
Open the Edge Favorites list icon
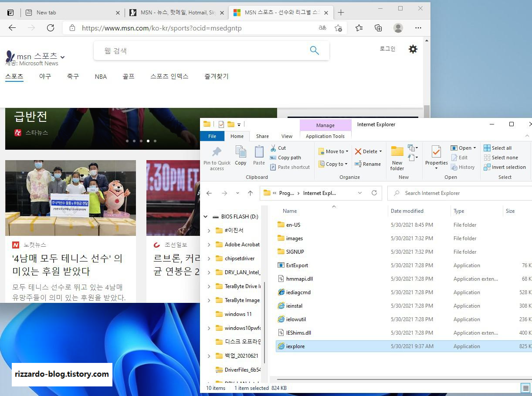point(359,28)
